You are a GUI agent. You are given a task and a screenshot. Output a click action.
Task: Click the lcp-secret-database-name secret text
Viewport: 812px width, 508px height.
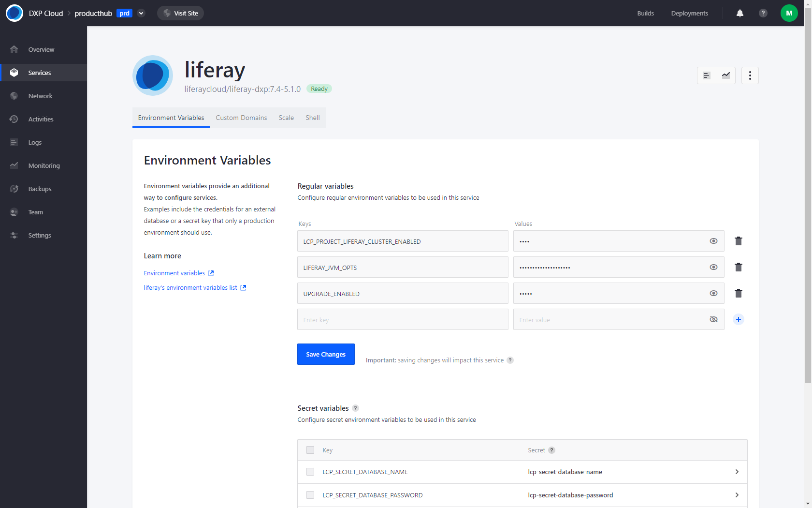click(x=565, y=472)
